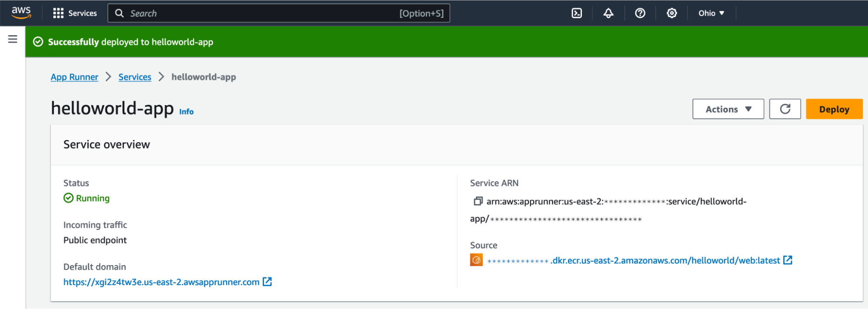Go to App Runner breadcrumb
868x309 pixels.
click(74, 77)
